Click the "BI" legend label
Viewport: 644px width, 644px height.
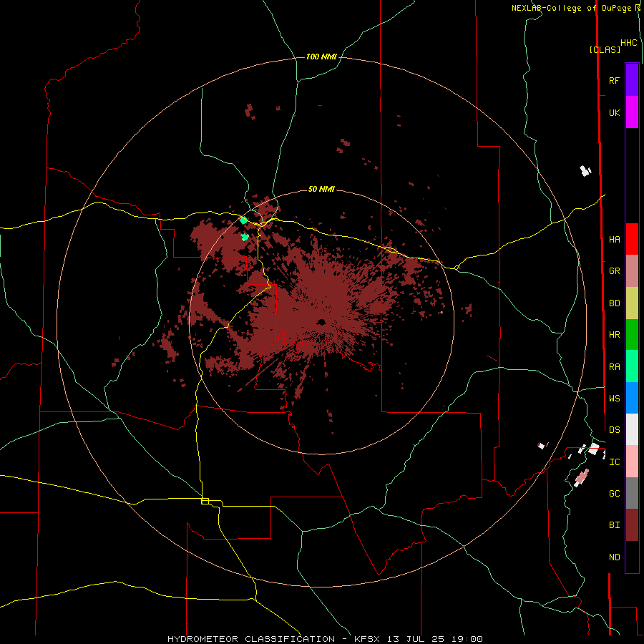(614, 525)
